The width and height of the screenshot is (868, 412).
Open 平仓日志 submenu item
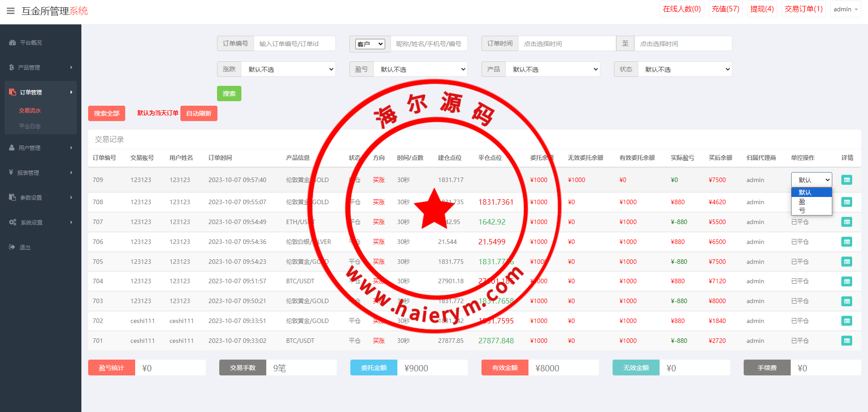click(30, 126)
